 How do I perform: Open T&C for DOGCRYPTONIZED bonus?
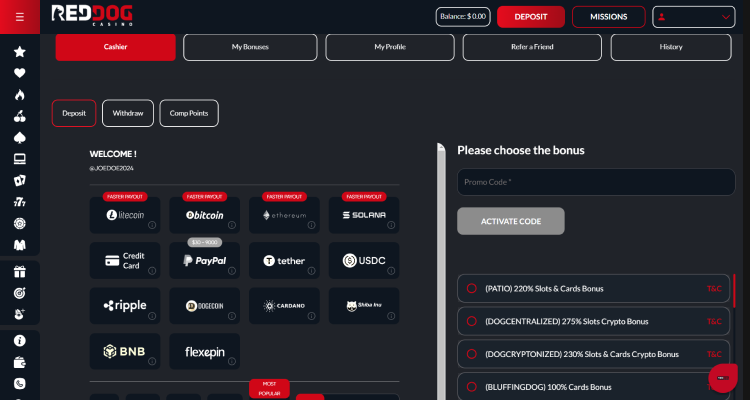(714, 354)
